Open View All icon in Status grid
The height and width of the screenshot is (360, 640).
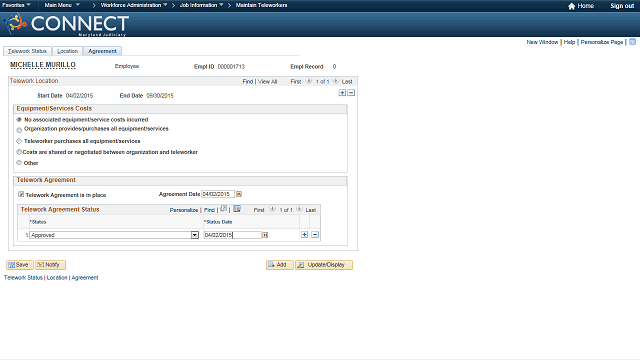coord(224,209)
